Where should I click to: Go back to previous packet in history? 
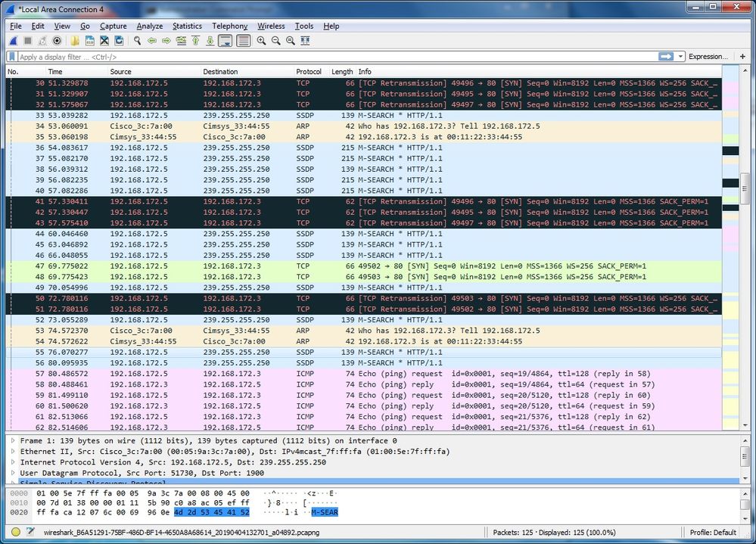point(152,41)
